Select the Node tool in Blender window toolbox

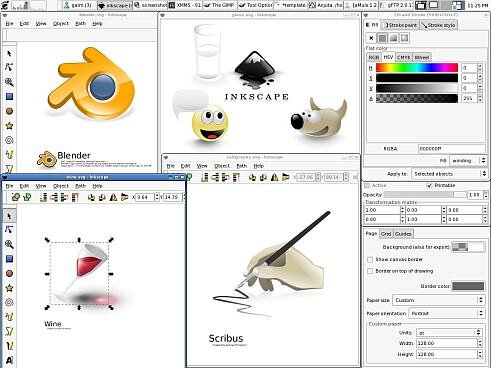click(x=9, y=67)
